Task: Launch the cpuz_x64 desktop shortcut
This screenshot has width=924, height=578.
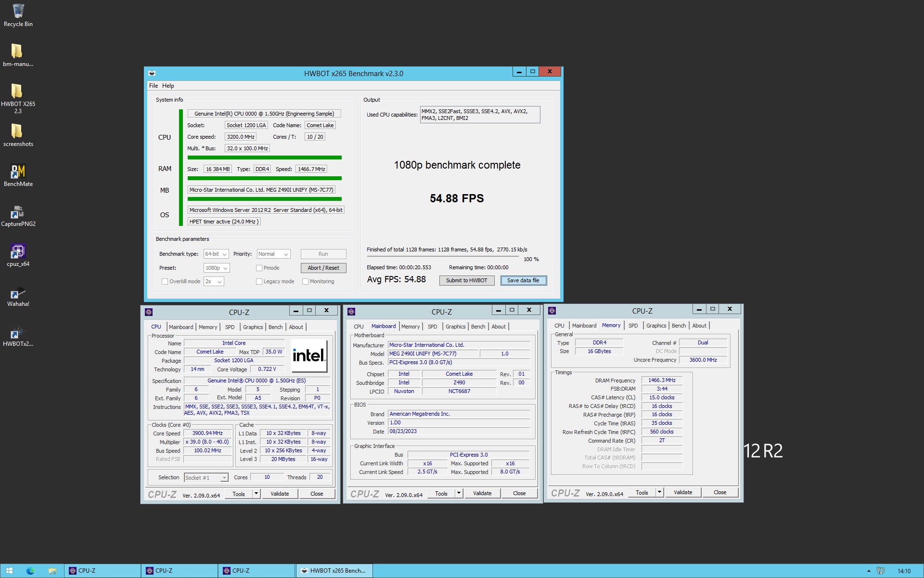Action: click(18, 255)
